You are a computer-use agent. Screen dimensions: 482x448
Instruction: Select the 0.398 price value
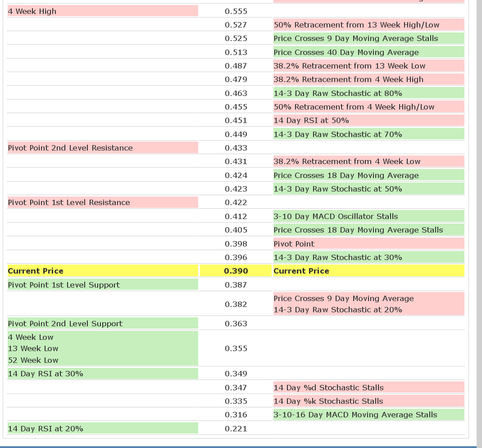236,244
